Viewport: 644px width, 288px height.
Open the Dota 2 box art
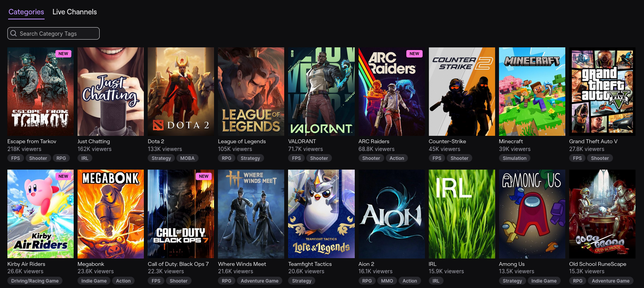click(181, 92)
